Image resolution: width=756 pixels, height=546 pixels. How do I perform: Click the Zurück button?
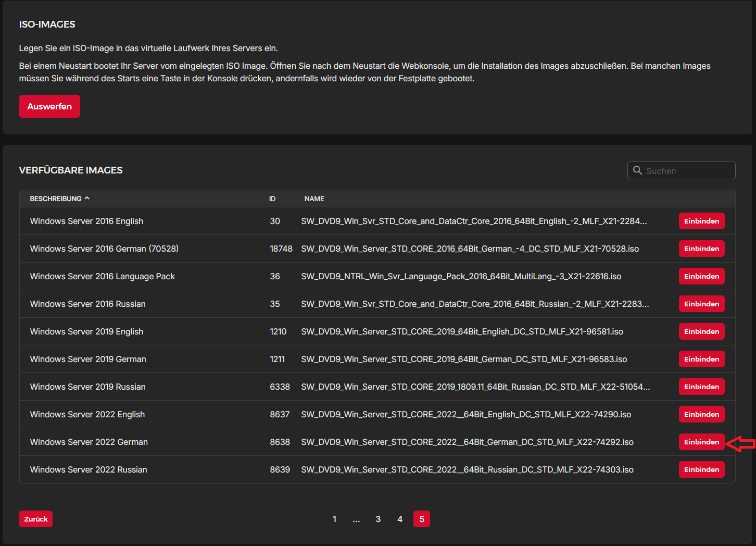36,519
